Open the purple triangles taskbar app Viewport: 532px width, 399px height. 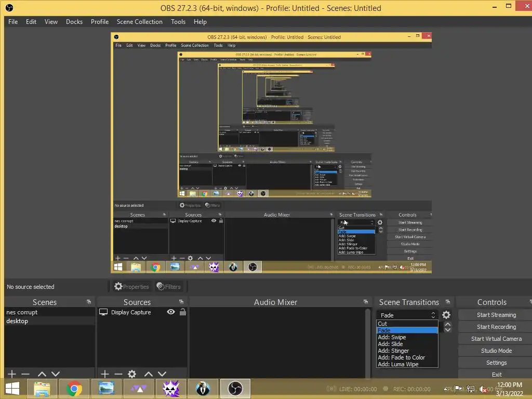[138, 389]
